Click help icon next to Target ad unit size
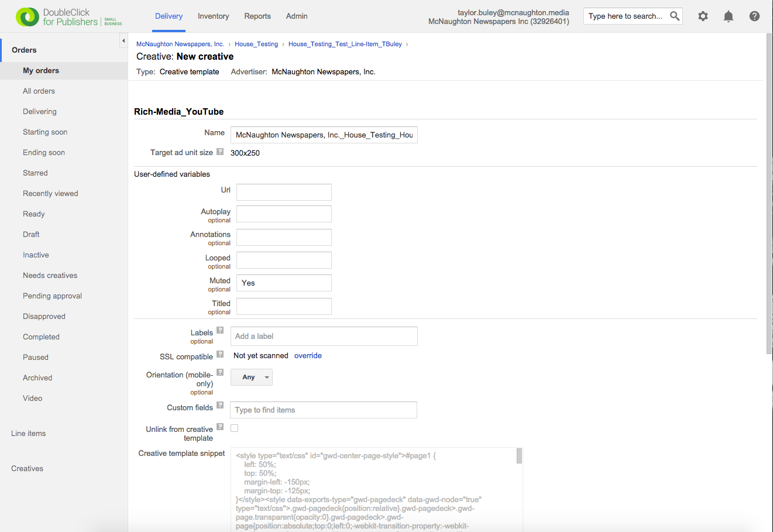The image size is (773, 532). click(220, 152)
